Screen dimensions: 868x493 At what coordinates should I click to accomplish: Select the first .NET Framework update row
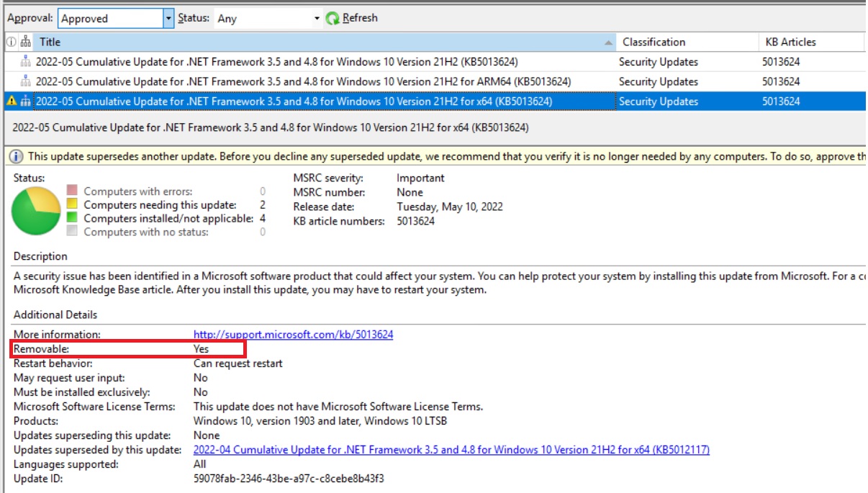click(288, 61)
